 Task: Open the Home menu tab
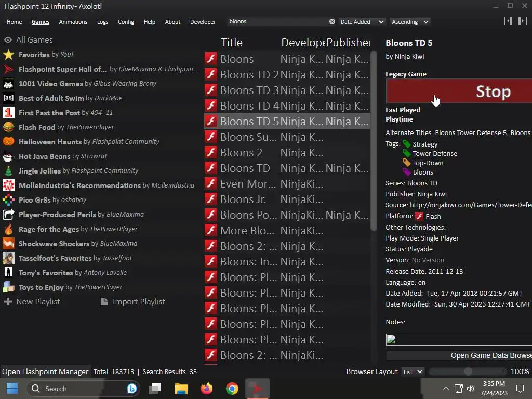coord(14,22)
